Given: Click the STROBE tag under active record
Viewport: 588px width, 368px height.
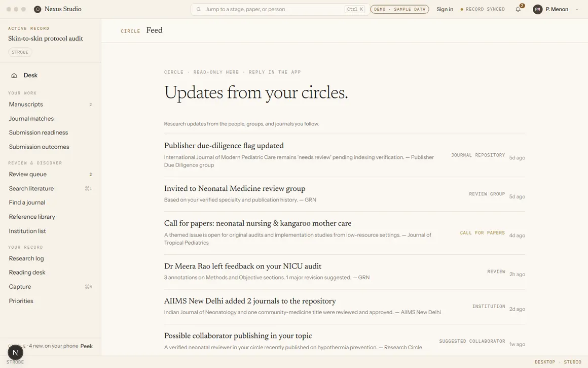Looking at the screenshot, I should [20, 52].
